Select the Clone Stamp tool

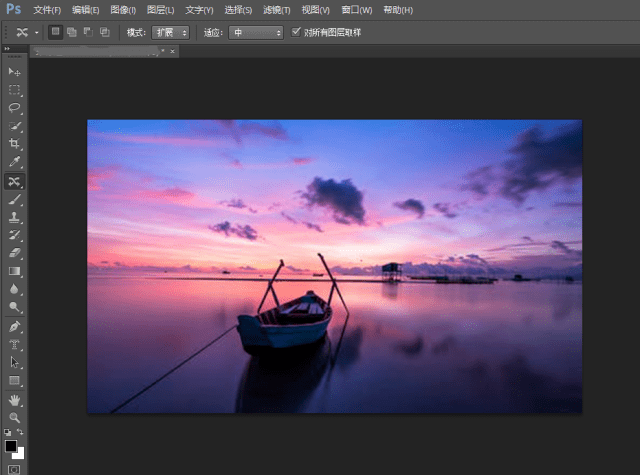coord(14,218)
